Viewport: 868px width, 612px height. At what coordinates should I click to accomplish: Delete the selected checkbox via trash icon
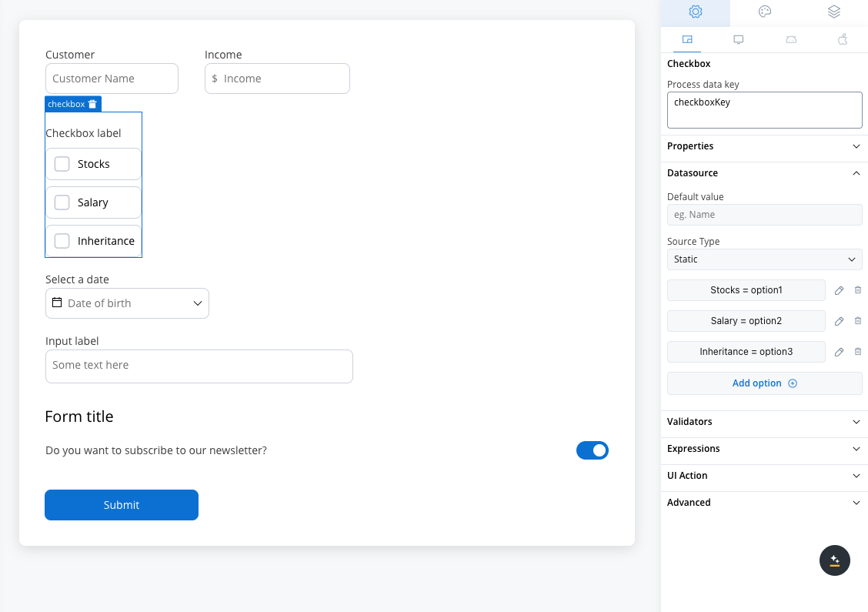(92, 104)
